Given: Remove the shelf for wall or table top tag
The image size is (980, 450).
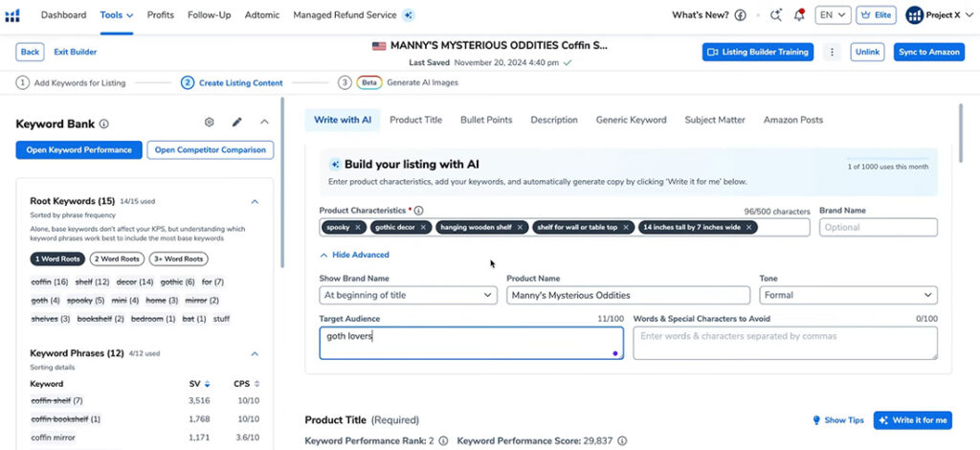Looking at the screenshot, I should point(627,228).
